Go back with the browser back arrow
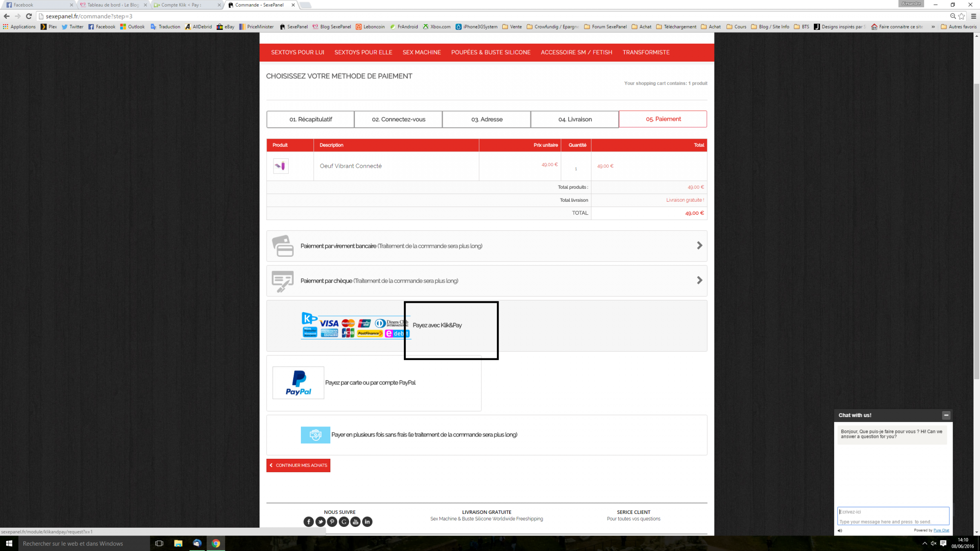The height and width of the screenshot is (551, 980). pos(7,16)
